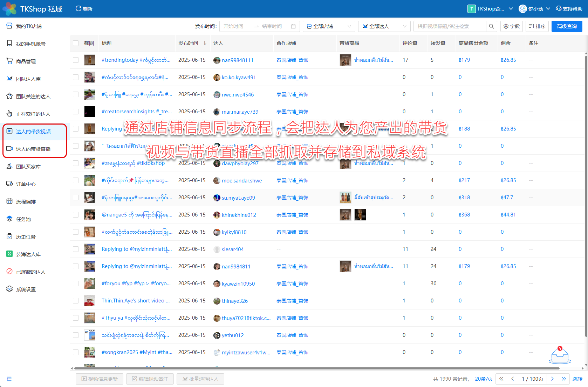Open product thumbnail in su.myat.aye09 row
Screen dimensions: 588x387
pos(346,198)
